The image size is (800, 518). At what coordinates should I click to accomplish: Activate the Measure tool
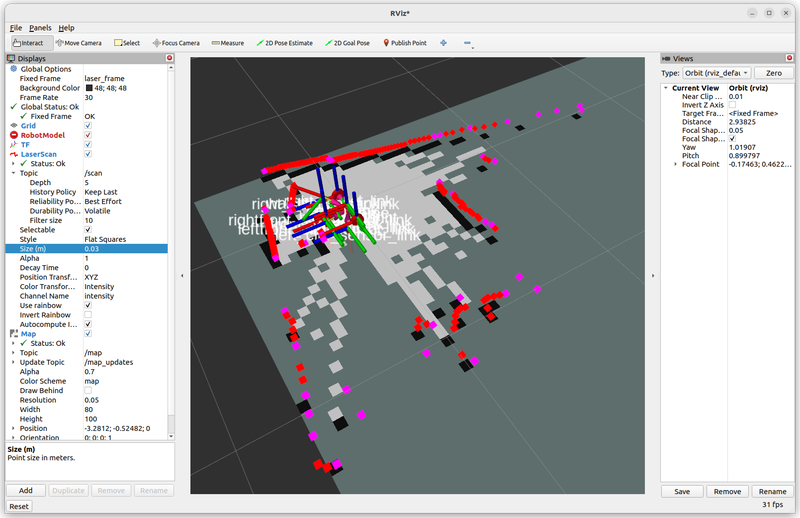coord(227,43)
